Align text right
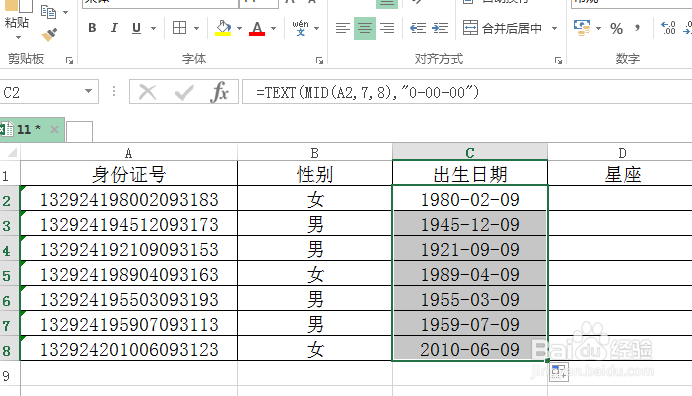 click(387, 28)
